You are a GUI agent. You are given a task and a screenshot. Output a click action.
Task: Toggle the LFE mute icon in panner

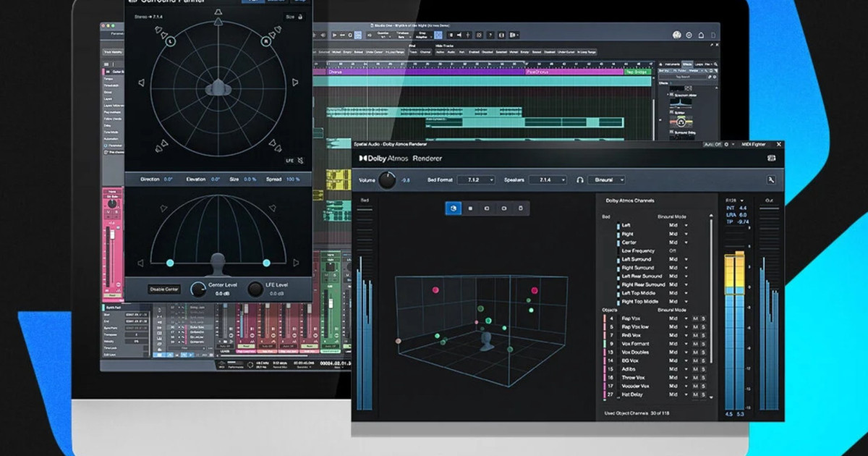[300, 160]
